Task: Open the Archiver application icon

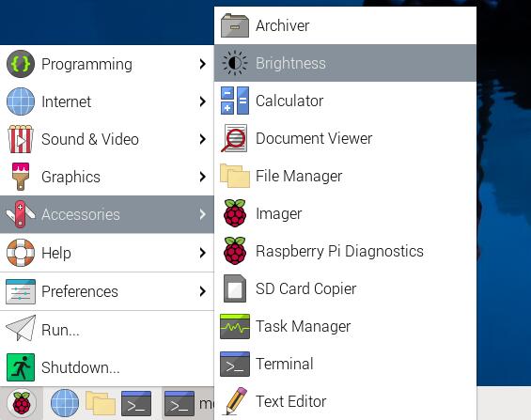Action: click(x=235, y=25)
